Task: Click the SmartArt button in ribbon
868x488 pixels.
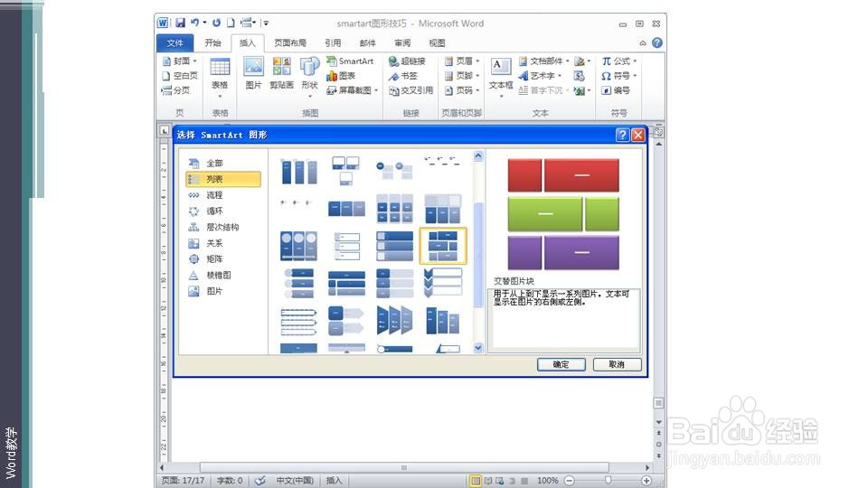Action: (350, 61)
